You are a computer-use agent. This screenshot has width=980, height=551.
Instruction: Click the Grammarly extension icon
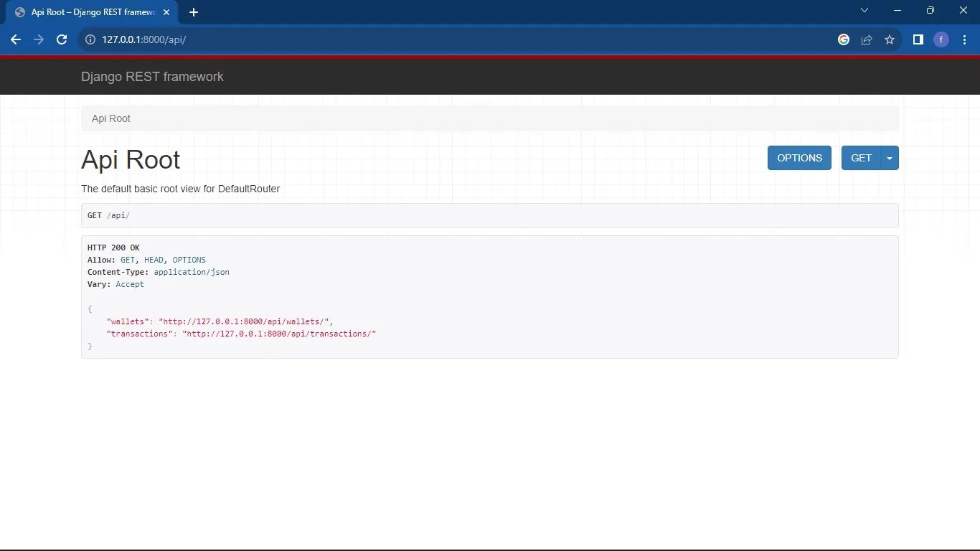click(843, 39)
